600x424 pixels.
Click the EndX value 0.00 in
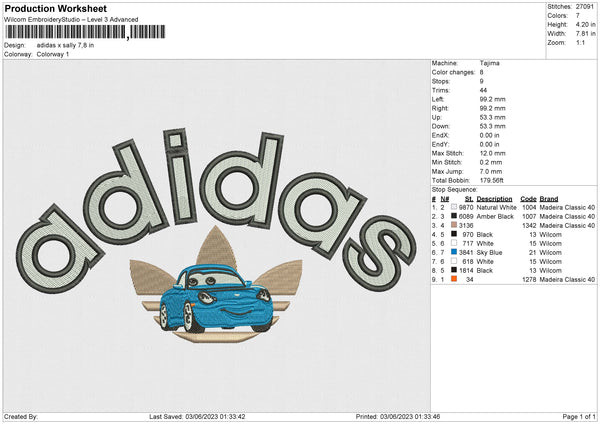pyautogui.click(x=489, y=135)
